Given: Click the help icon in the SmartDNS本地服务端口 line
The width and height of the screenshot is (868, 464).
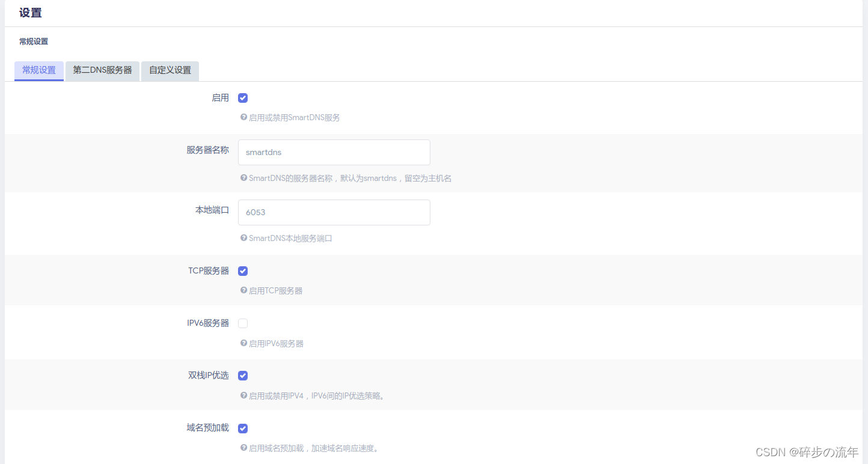Looking at the screenshot, I should click(243, 238).
